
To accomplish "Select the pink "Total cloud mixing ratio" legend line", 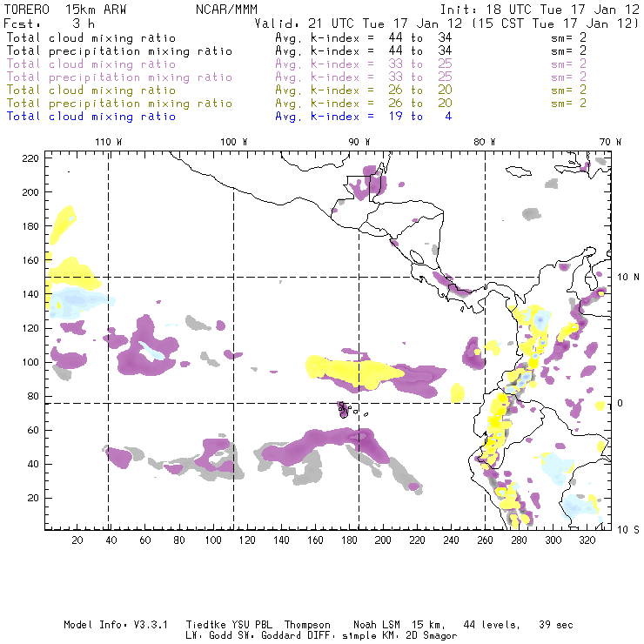I will 91,64.
